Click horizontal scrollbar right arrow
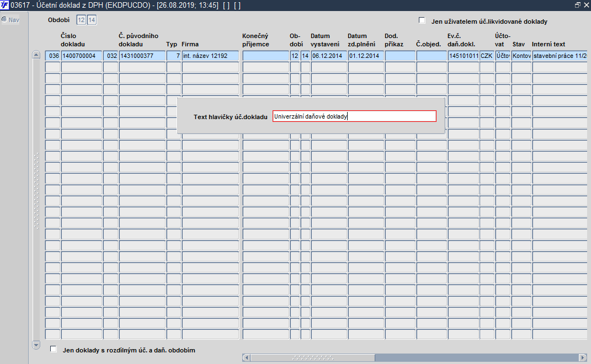 583,357
